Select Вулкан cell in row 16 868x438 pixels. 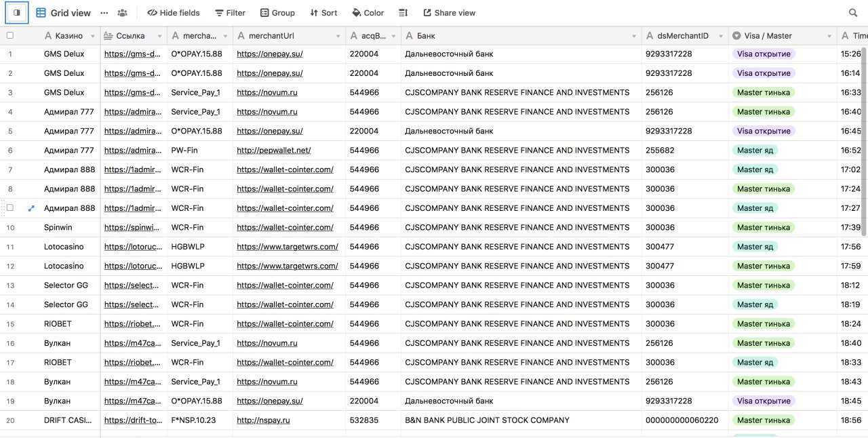pyautogui.click(x=66, y=343)
